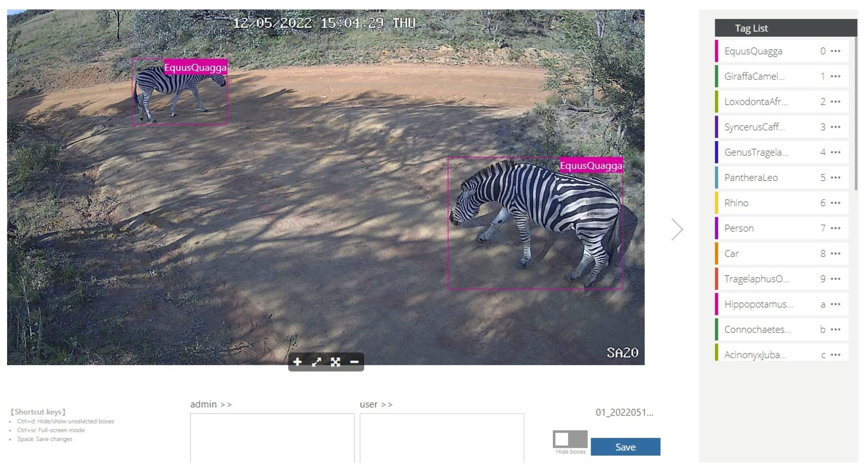Image resolution: width=868 pixels, height=470 pixels.
Task: Open more options for Person tag
Action: (x=835, y=228)
